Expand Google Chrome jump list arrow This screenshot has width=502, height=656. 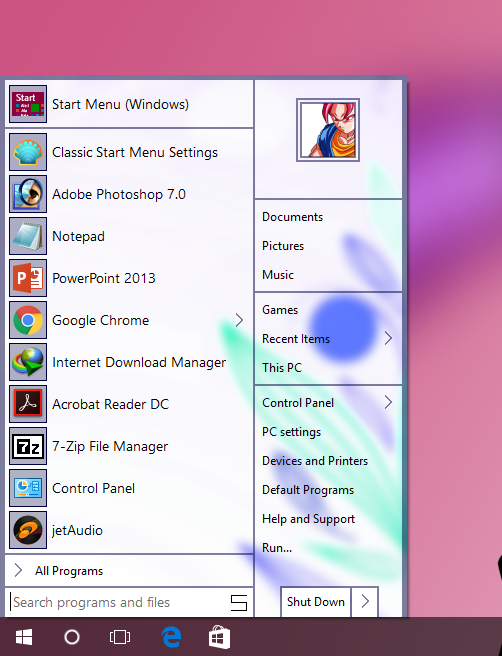point(239,320)
